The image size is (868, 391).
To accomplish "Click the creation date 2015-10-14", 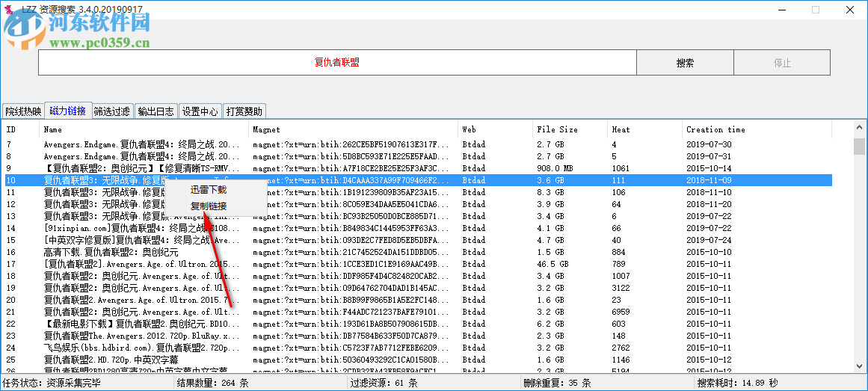I will 709,168.
